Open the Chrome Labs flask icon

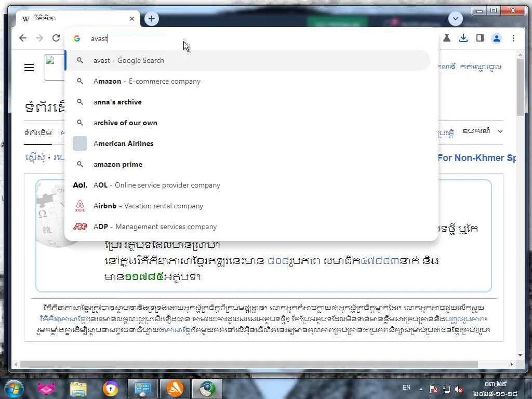(x=446, y=38)
